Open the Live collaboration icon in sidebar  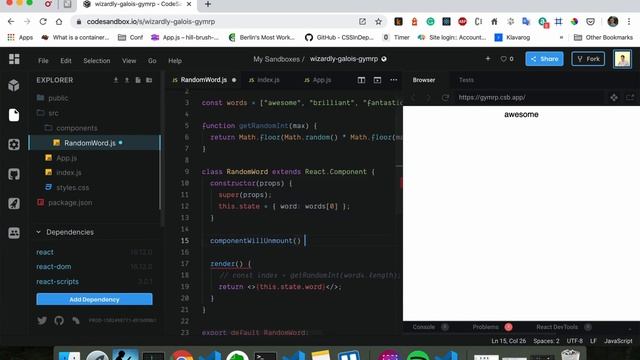click(x=14, y=233)
